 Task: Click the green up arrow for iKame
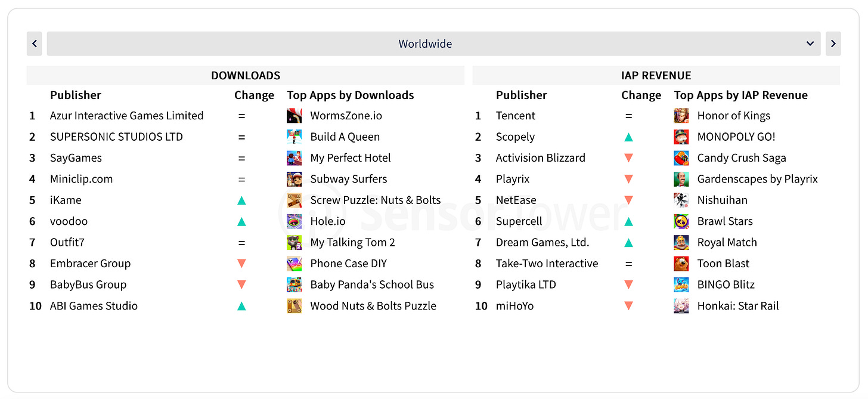point(241,200)
